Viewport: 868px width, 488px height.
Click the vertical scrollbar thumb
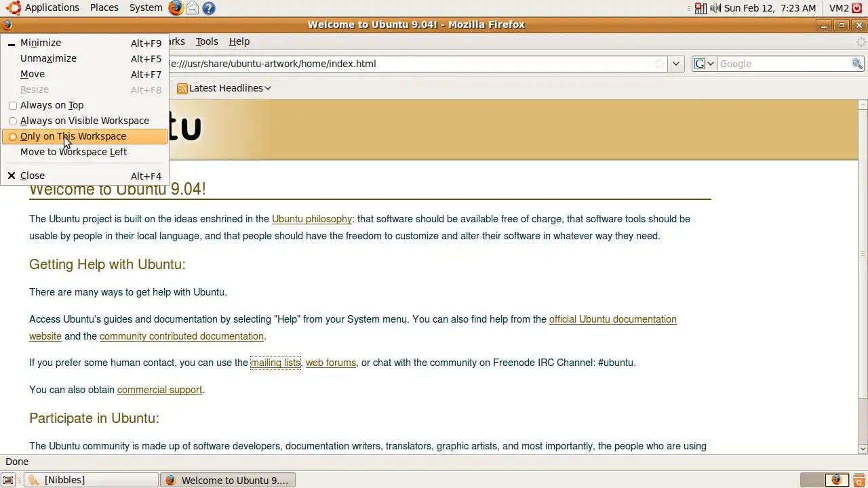coord(863,253)
